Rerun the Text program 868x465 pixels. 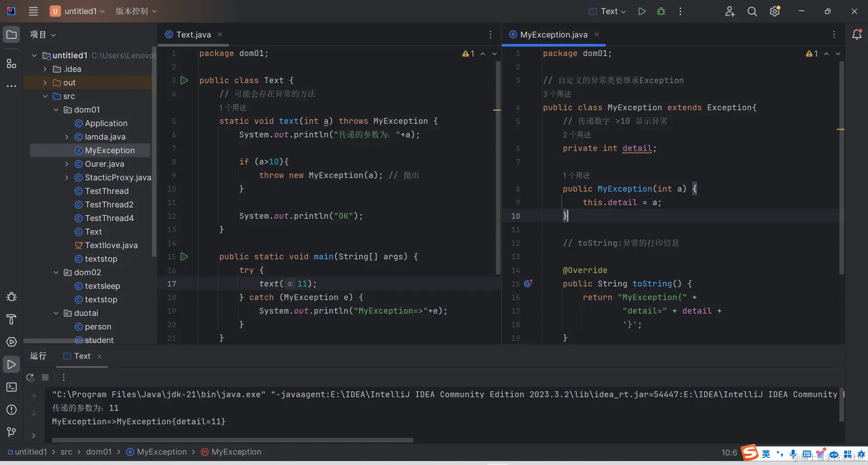tap(30, 377)
